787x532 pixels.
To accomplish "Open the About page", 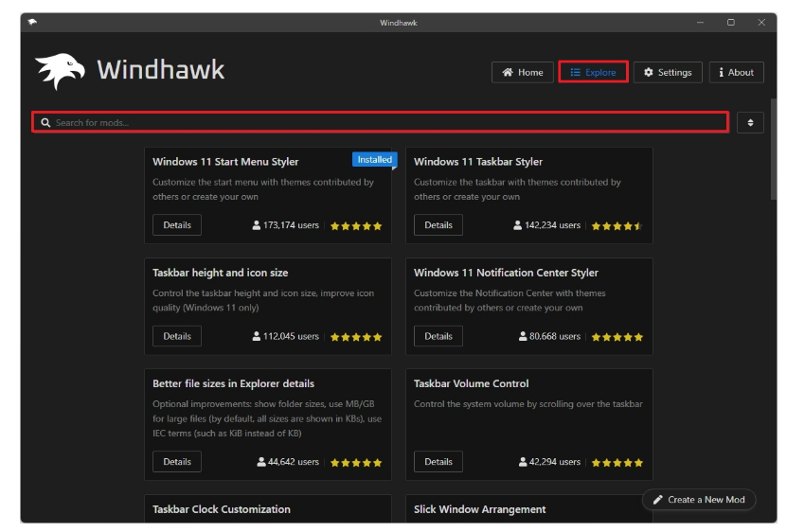I will pyautogui.click(x=736, y=72).
